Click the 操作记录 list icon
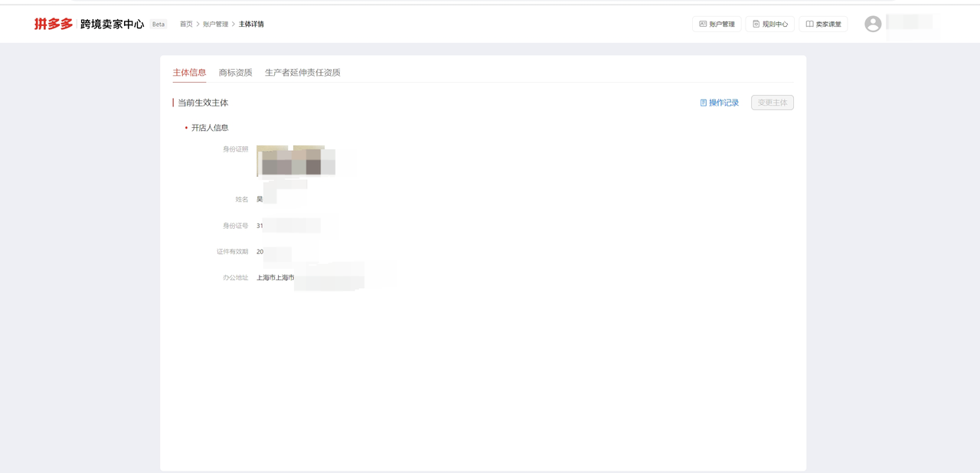 [704, 103]
